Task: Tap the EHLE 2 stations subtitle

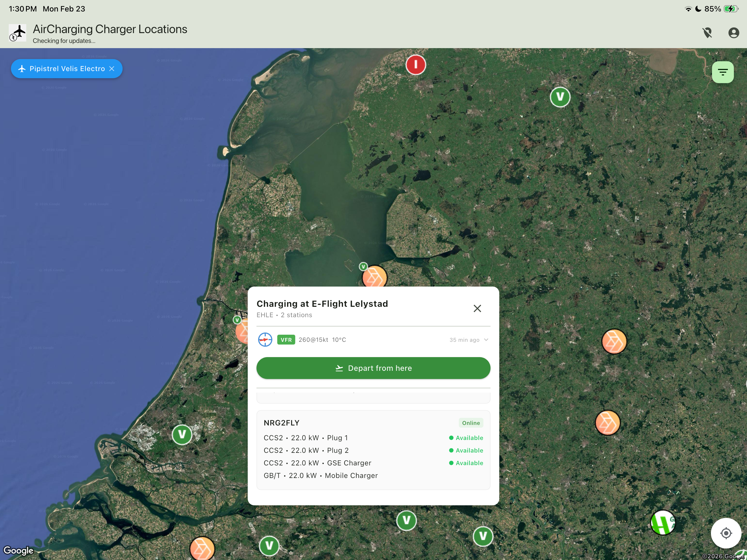Action: click(x=284, y=315)
